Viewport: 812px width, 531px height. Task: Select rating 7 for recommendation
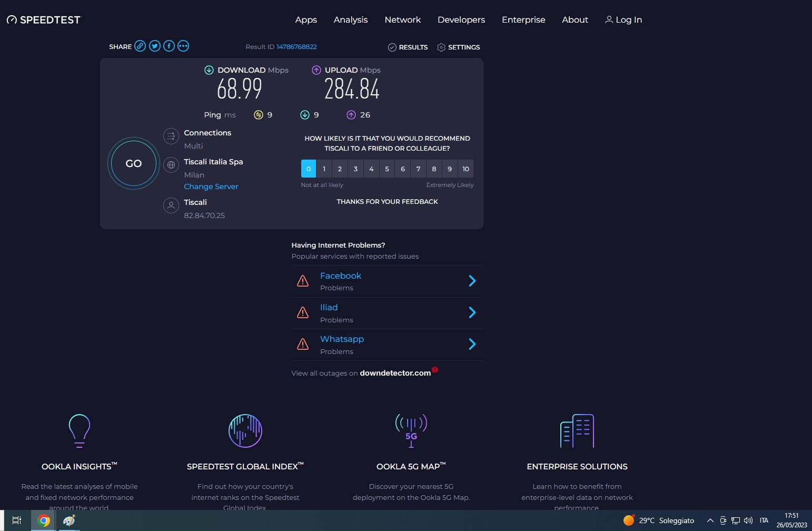click(x=418, y=169)
